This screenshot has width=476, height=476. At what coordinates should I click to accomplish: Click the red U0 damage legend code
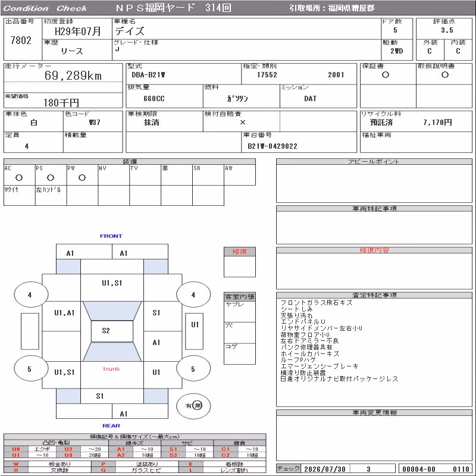coord(16,449)
